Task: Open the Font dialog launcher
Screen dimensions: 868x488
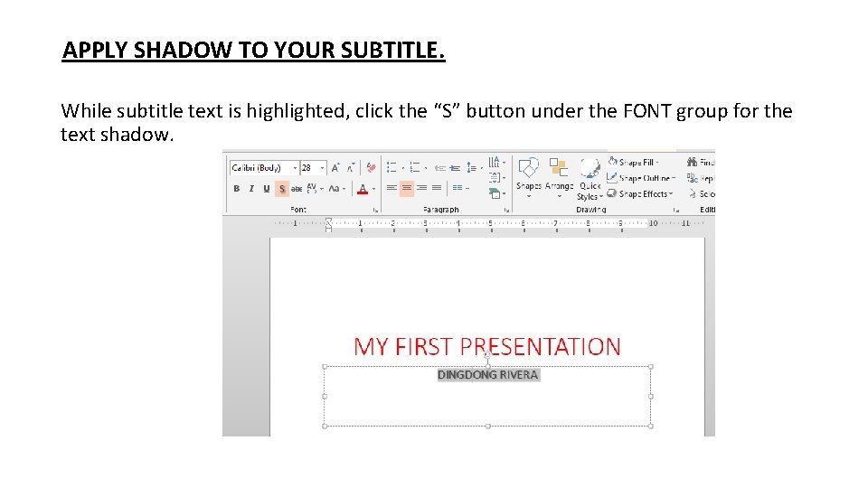Action: [375, 210]
